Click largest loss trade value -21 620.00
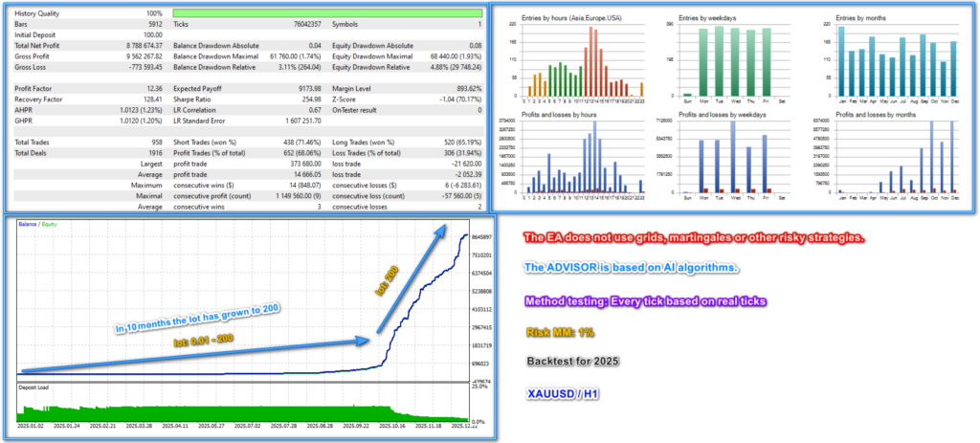The height and width of the screenshot is (443, 980). click(x=466, y=164)
